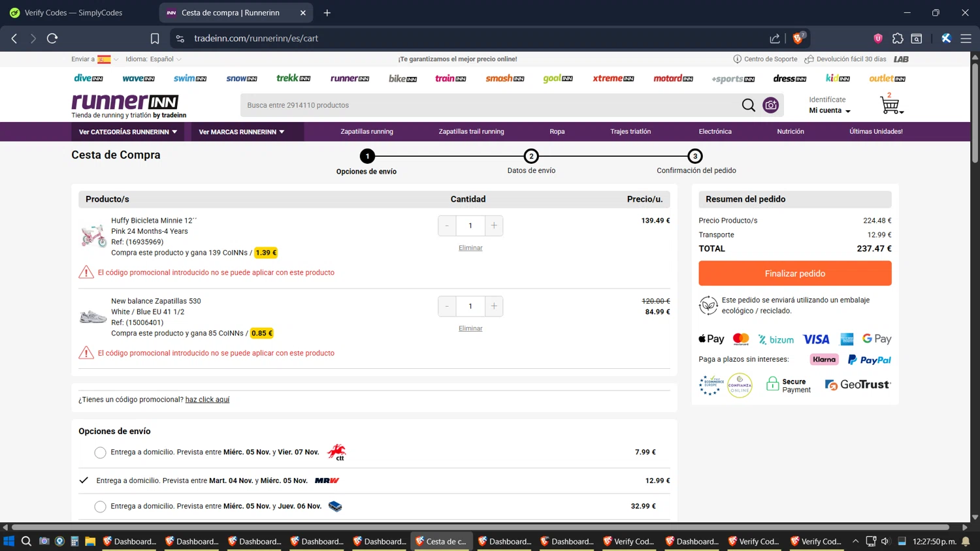Open Cesta de c... taskbar window
Image resolution: width=980 pixels, height=551 pixels.
[442, 541]
